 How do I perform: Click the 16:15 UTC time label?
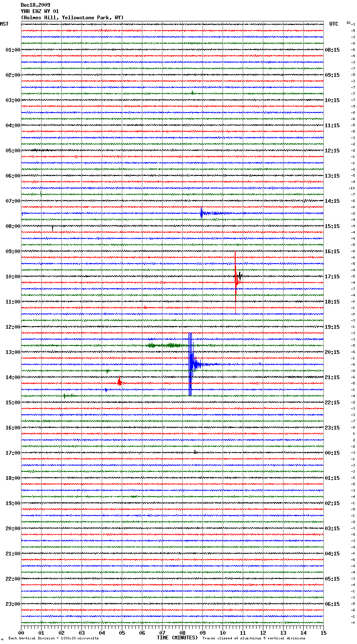pyautogui.click(x=332, y=251)
